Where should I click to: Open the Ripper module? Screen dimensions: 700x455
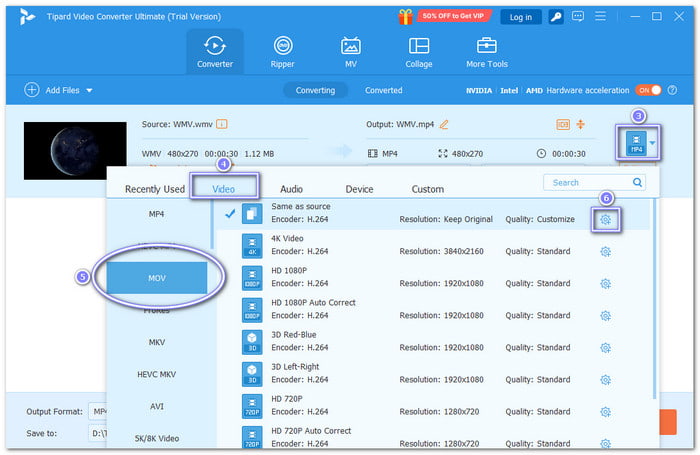click(283, 52)
